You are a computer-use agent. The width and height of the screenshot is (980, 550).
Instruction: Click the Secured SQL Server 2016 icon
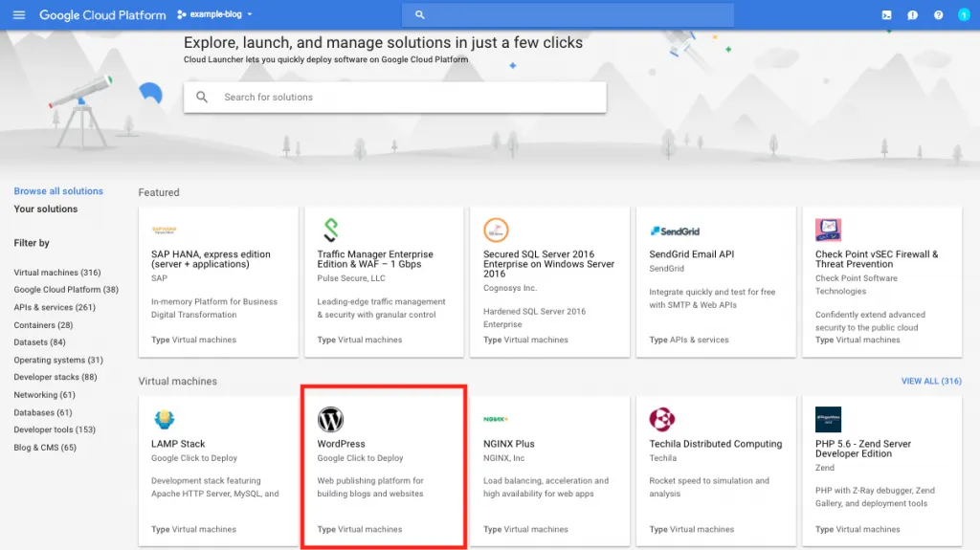[497, 230]
